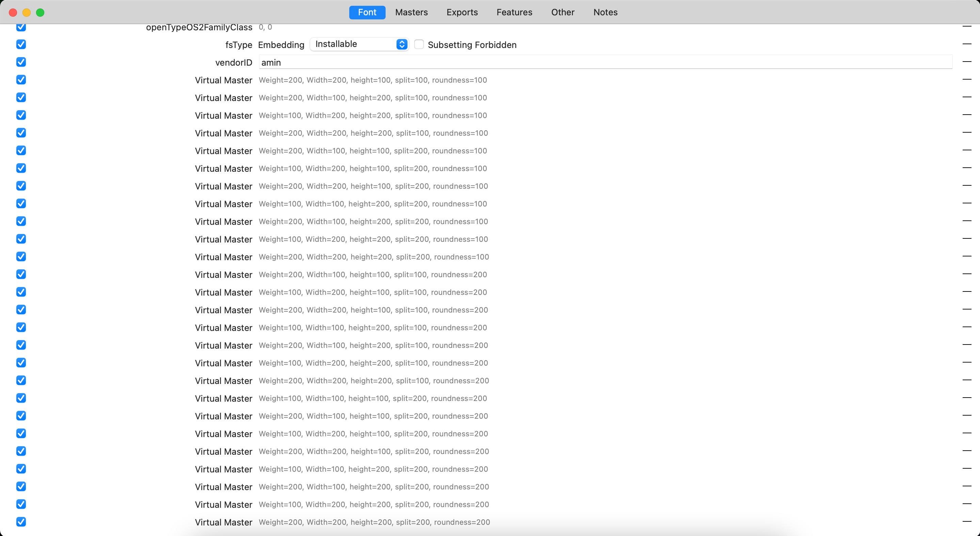Screen dimensions: 980x536
Task: Click the macOS green fullscreen button
Action: pos(40,13)
